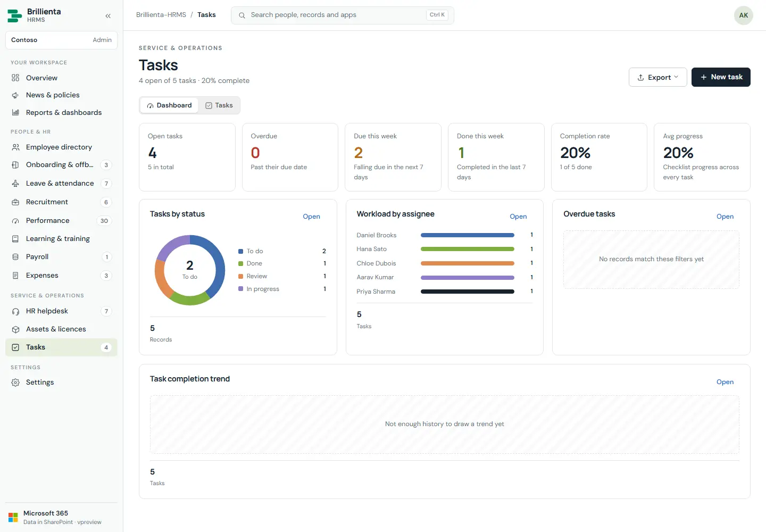Open the Overdue tasks card link
Screen dimensions: 766x532
point(725,217)
